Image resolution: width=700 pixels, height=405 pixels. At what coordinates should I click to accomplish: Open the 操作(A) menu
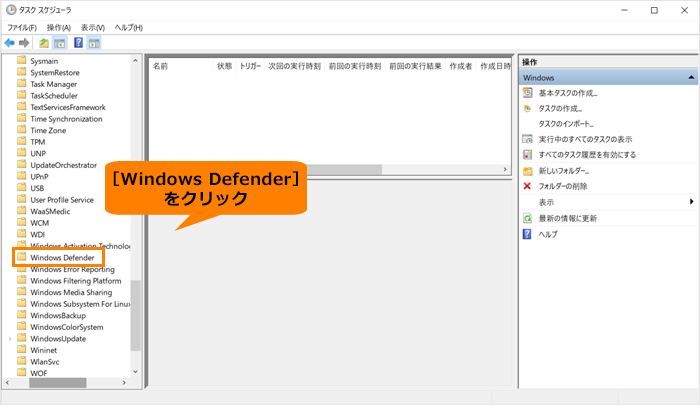coord(59,28)
